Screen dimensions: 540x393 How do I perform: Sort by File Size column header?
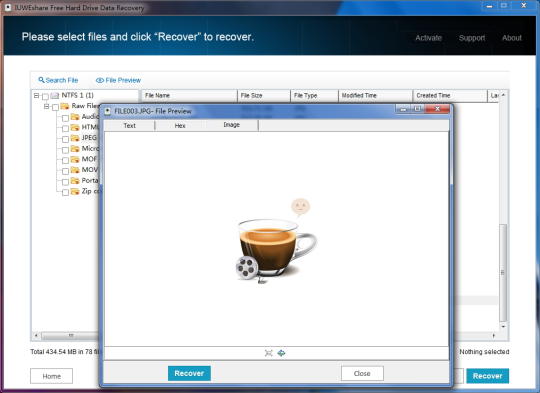tap(264, 95)
